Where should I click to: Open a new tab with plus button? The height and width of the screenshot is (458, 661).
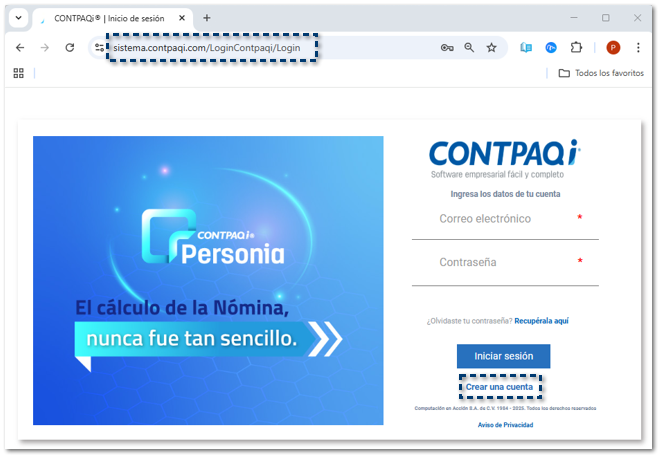point(207,18)
